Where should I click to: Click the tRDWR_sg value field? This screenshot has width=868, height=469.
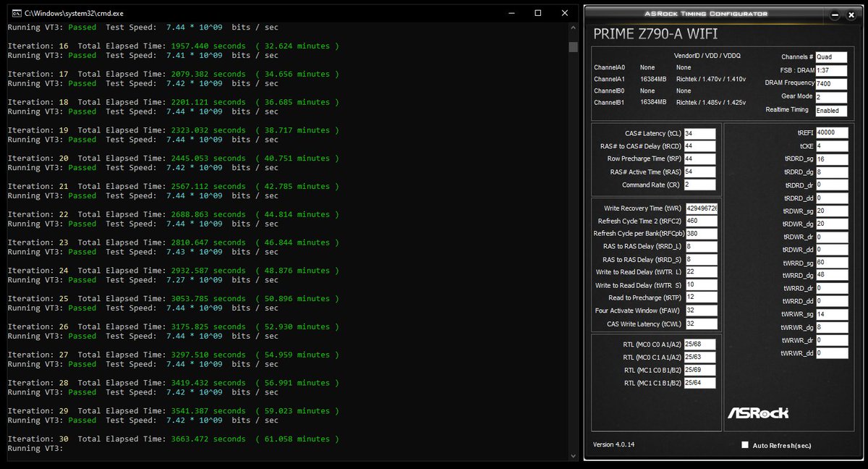tap(832, 211)
